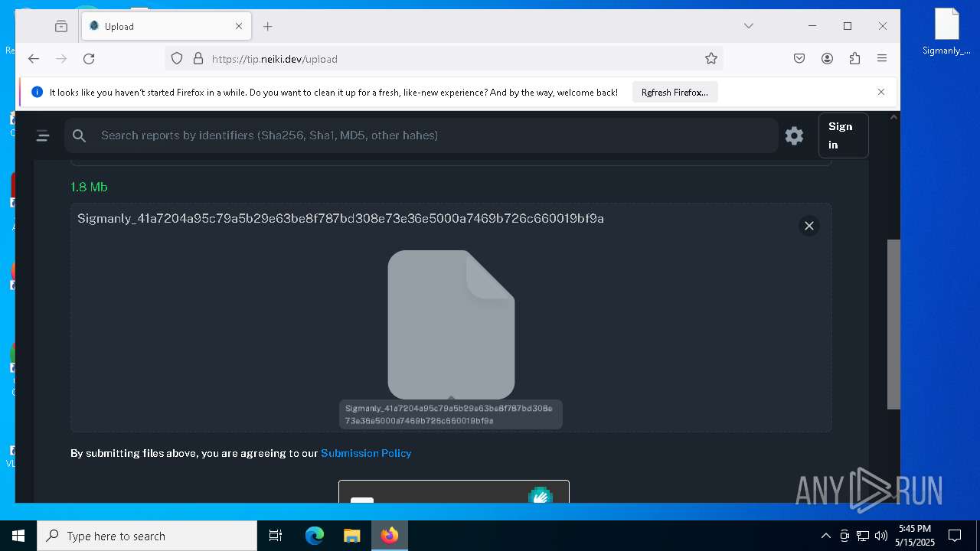Open Firefox application menu
Viewport: 980px width, 551px height.
(x=882, y=59)
